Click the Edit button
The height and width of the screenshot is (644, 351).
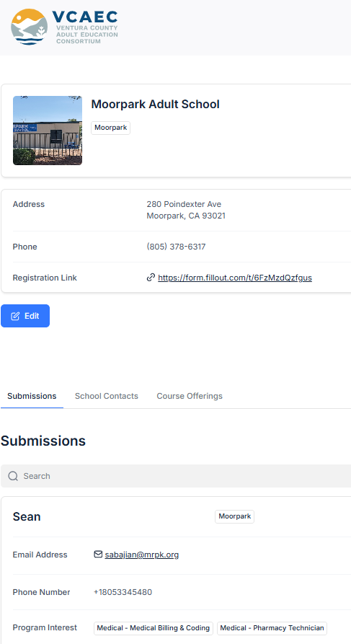point(25,316)
